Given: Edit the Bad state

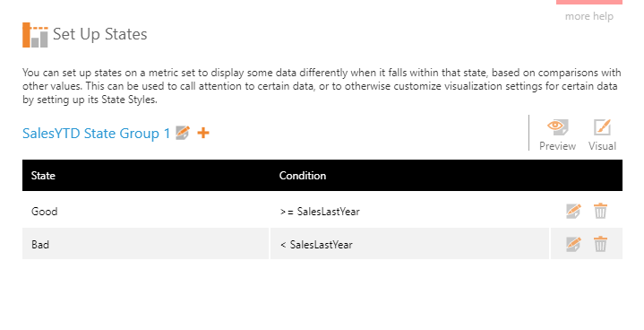Looking at the screenshot, I should 573,244.
